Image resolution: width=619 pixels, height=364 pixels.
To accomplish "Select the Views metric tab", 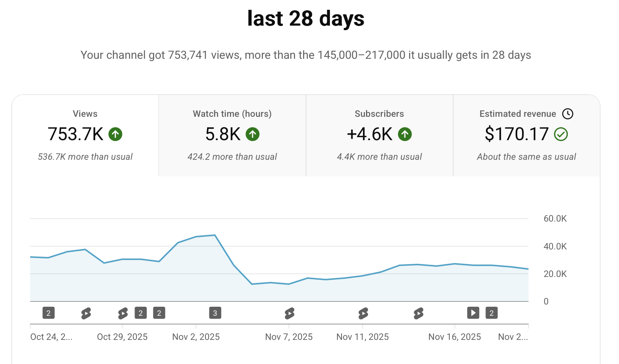I will point(85,136).
